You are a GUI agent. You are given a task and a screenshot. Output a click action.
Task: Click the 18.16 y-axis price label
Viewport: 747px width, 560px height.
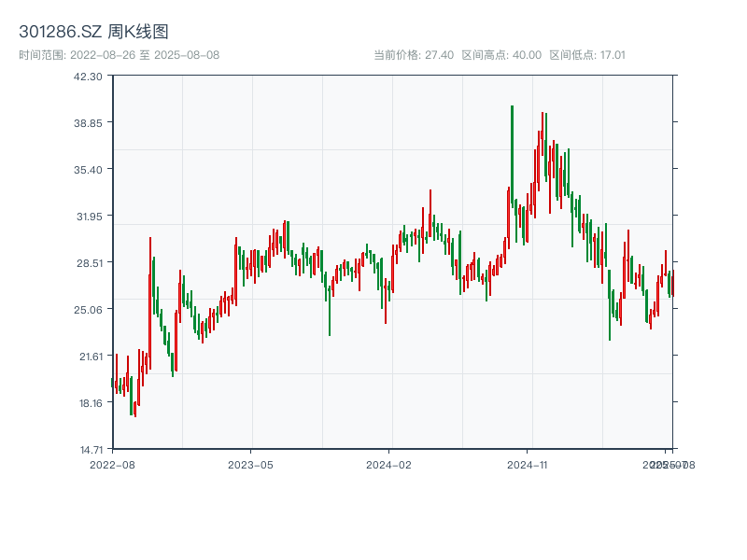[x=91, y=403]
